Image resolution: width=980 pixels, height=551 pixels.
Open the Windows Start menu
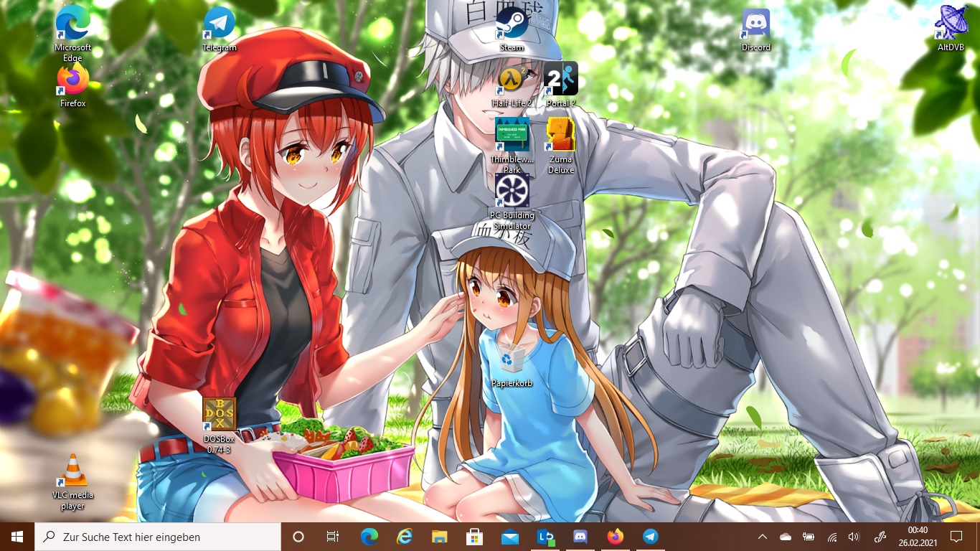(x=17, y=537)
